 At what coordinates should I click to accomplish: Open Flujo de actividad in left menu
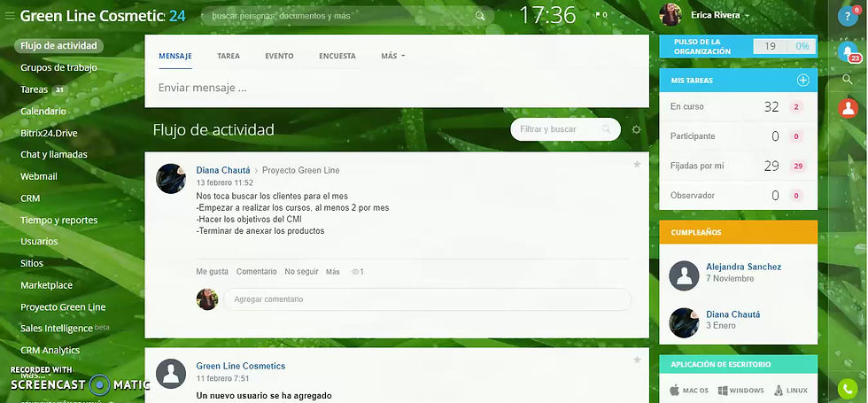(58, 45)
